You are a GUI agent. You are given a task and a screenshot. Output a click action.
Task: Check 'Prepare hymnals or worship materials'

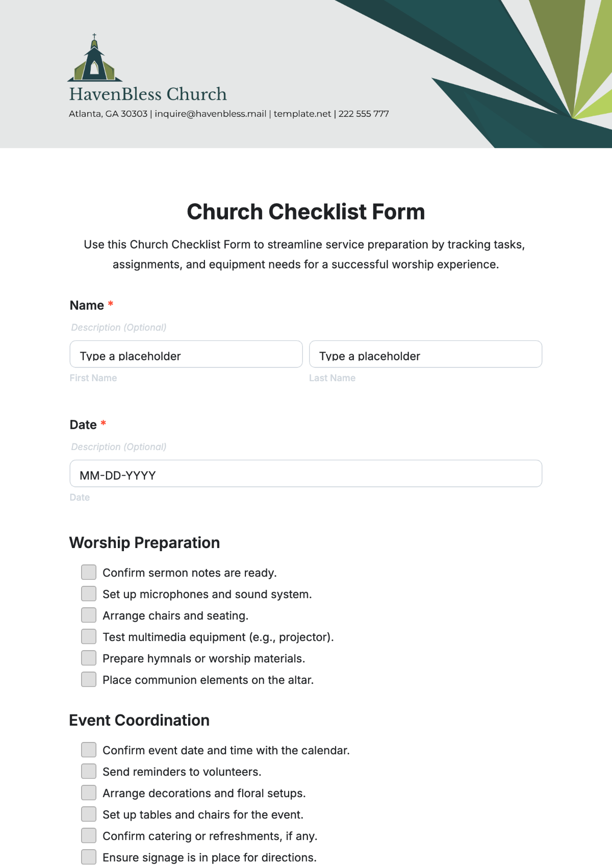(x=89, y=658)
